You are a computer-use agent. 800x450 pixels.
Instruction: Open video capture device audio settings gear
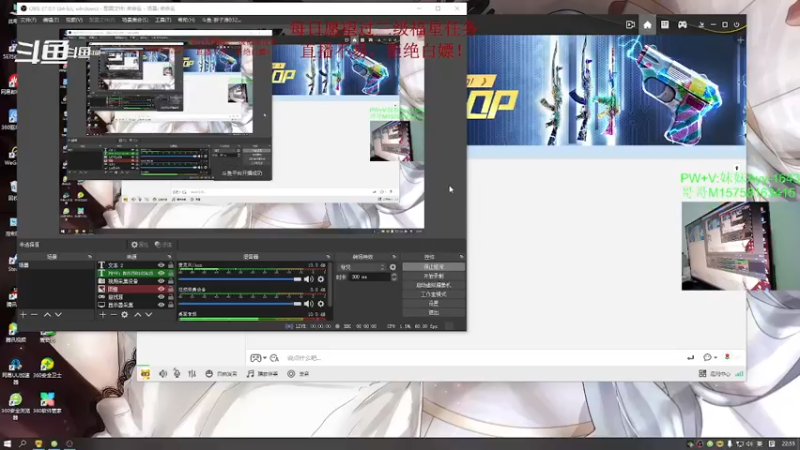(x=321, y=304)
